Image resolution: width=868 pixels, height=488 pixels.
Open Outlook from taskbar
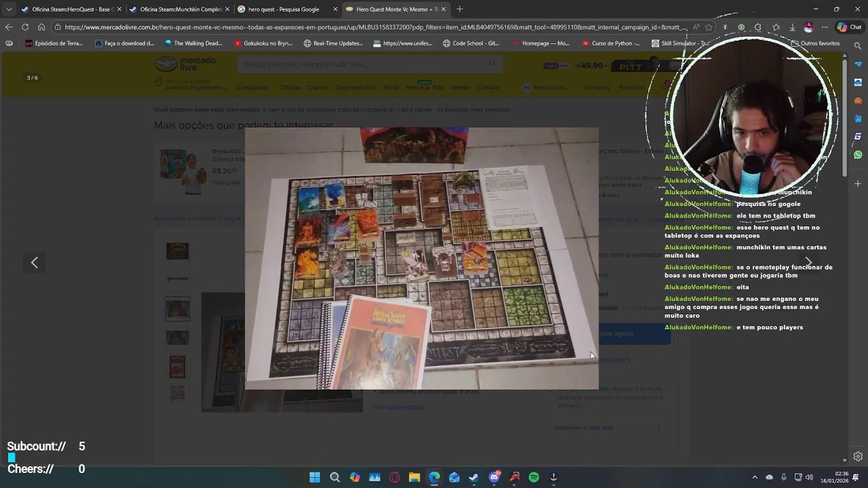click(454, 477)
